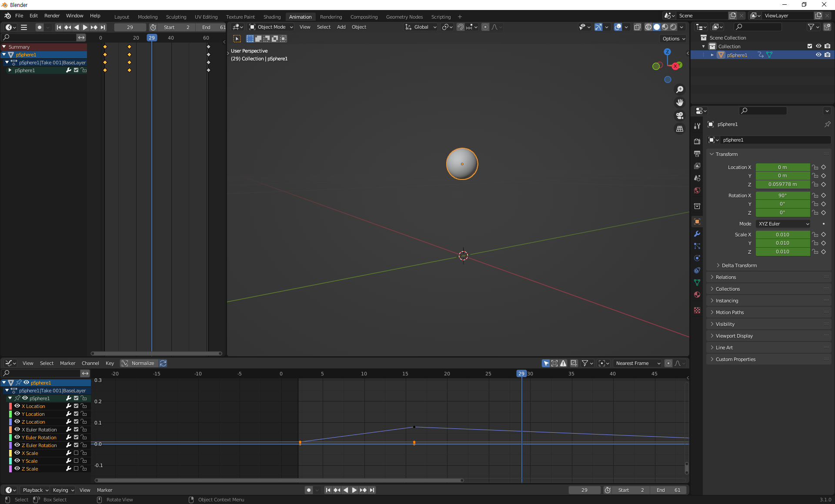The image size is (835, 504).
Task: Hide the X Location curve eye
Action: [17, 406]
